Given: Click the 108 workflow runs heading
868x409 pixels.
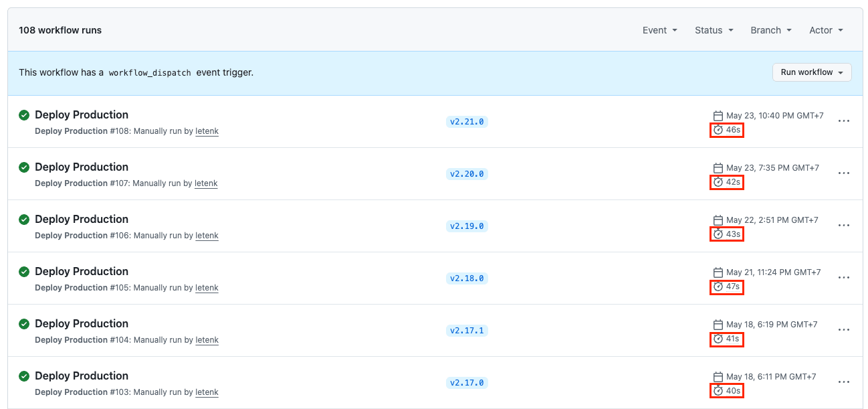Looking at the screenshot, I should click(60, 30).
